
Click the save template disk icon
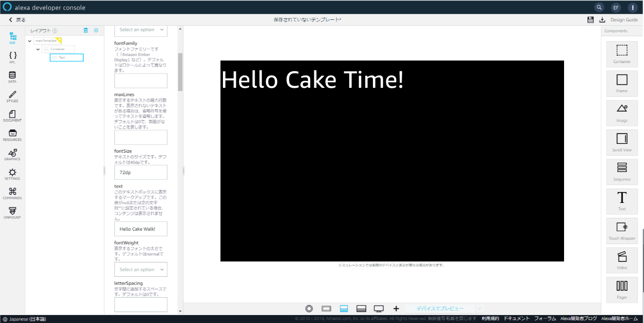(590, 19)
